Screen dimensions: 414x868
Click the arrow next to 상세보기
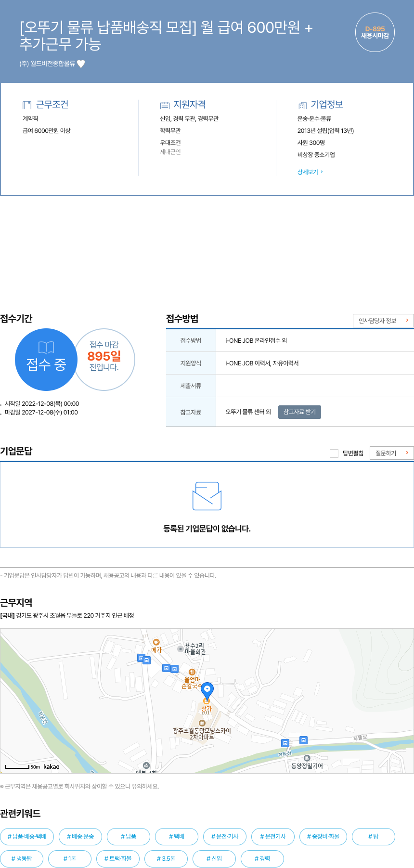pos(322,172)
